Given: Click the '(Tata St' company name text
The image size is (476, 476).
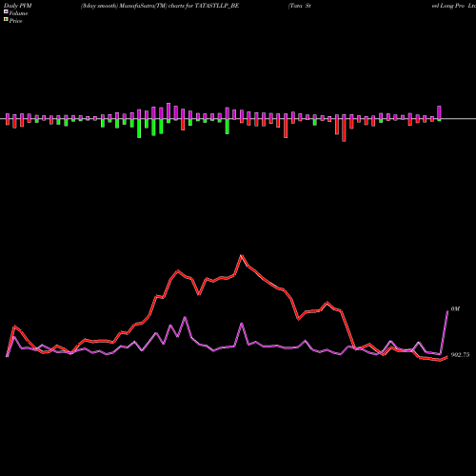Looking at the screenshot, I should 300,6.
